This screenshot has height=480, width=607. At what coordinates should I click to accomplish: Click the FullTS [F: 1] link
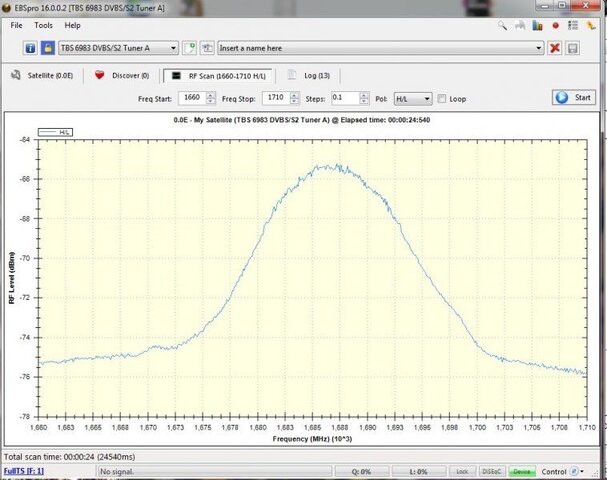24,471
